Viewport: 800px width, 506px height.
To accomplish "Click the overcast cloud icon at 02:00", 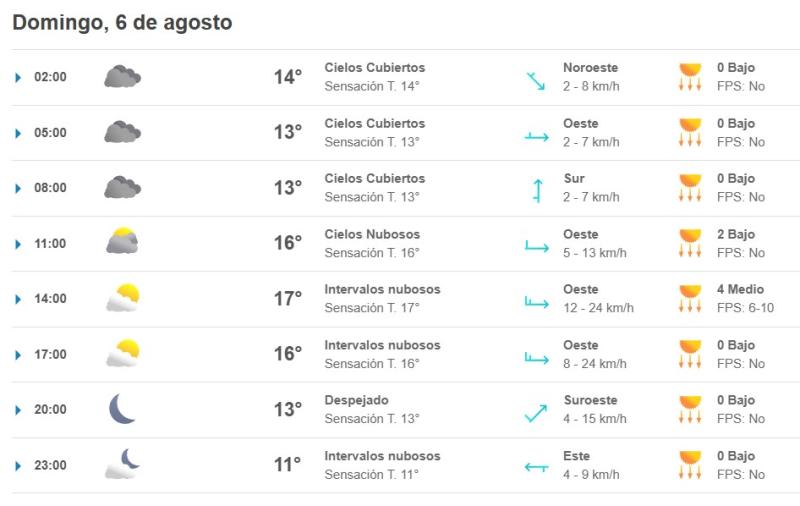I will [122, 77].
